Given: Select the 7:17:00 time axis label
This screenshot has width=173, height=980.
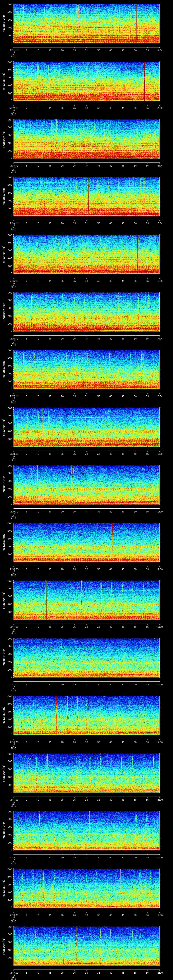Looking at the screenshot, I should pyautogui.click(x=14, y=972).
